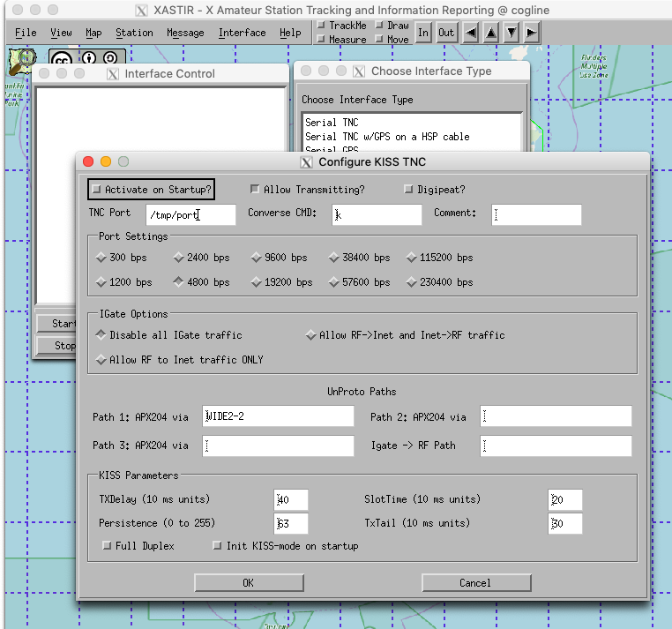The height and width of the screenshot is (629, 672).
Task: Click the Converse CMD input field
Action: coord(377,214)
